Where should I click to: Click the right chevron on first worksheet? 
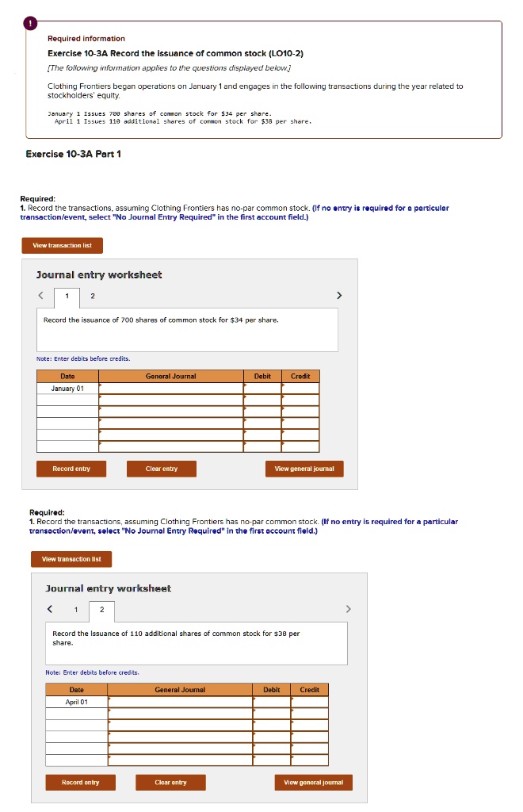[339, 294]
